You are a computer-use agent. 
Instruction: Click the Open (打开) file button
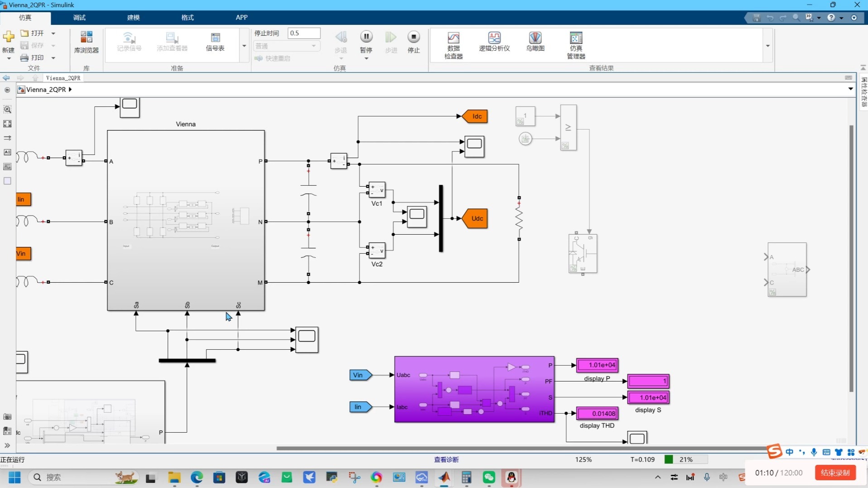pyautogui.click(x=33, y=33)
